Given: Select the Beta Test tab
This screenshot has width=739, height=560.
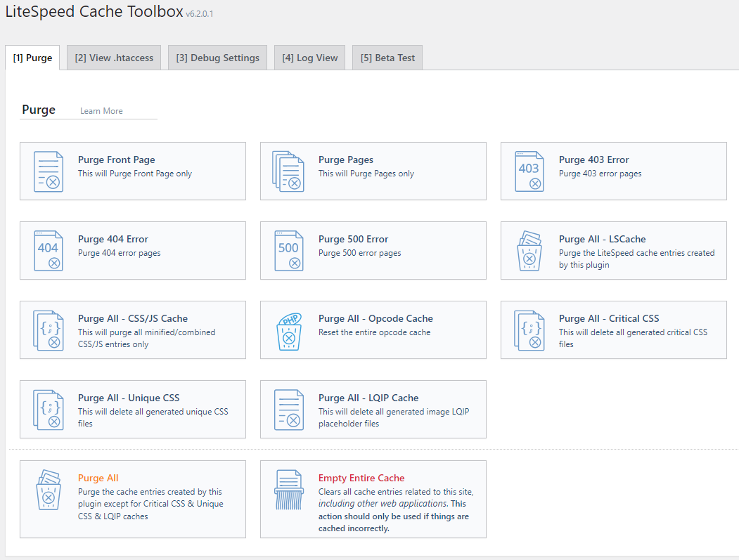Looking at the screenshot, I should tap(387, 58).
